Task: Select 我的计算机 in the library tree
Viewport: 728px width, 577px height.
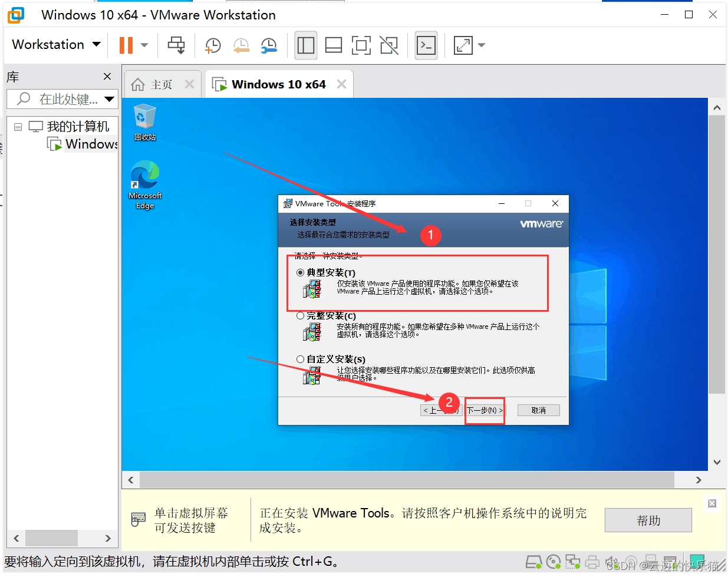Action: coord(78,127)
